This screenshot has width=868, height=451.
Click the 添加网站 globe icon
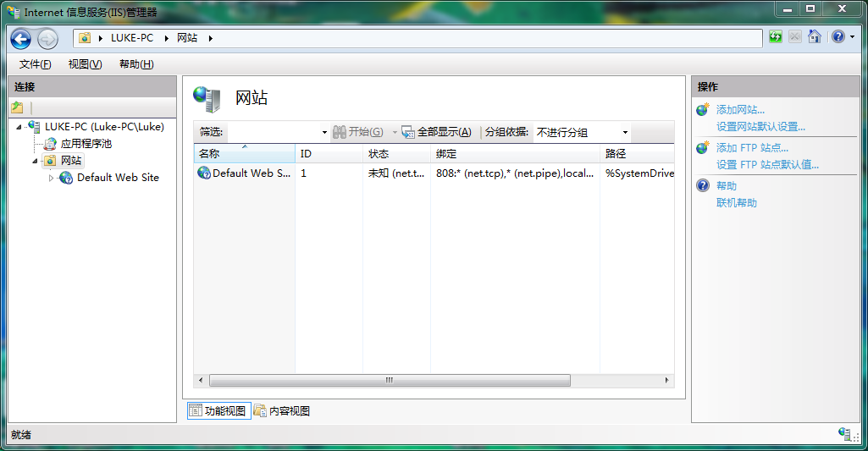(703, 109)
